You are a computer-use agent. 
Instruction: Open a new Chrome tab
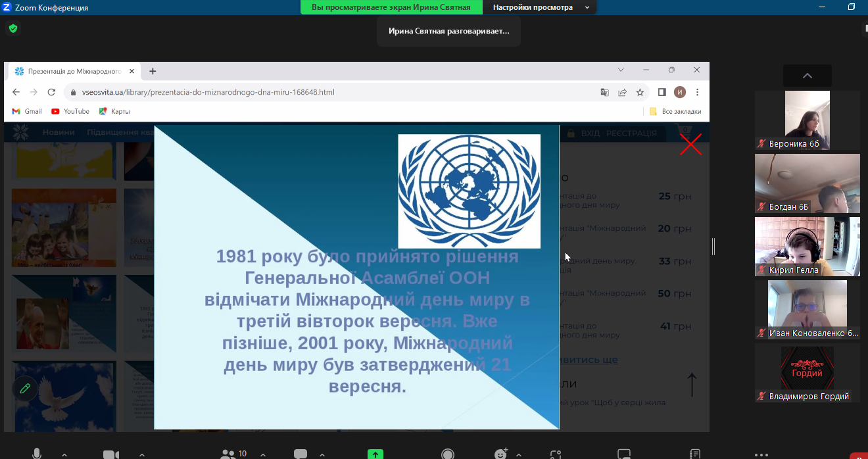pyautogui.click(x=153, y=71)
